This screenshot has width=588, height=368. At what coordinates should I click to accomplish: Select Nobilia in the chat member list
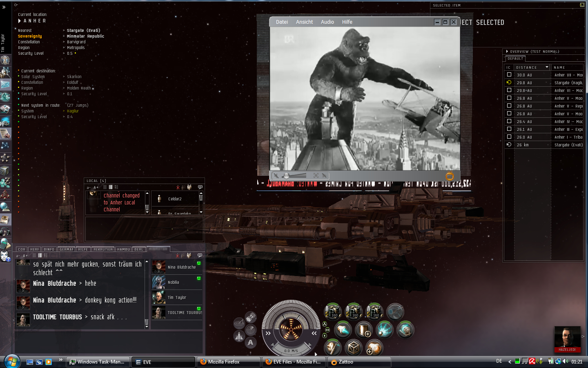coord(177,282)
